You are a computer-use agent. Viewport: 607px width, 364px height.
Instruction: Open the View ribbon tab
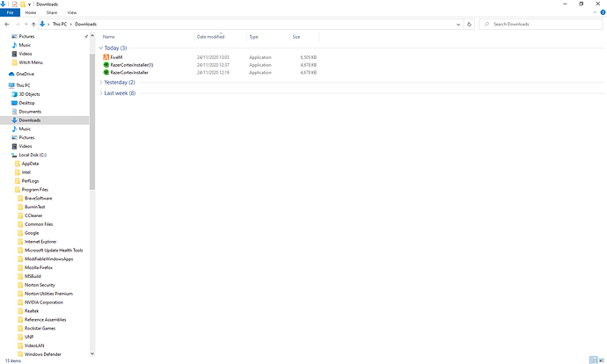coord(72,12)
